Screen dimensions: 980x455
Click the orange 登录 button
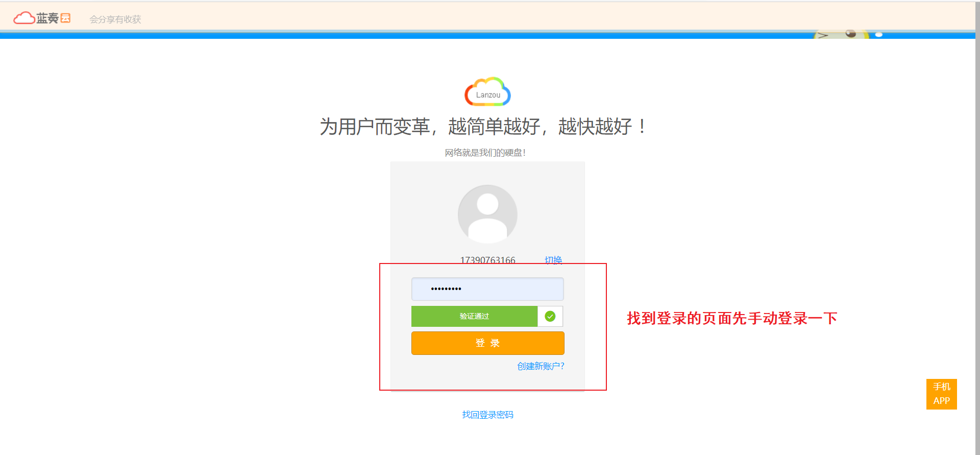point(487,343)
